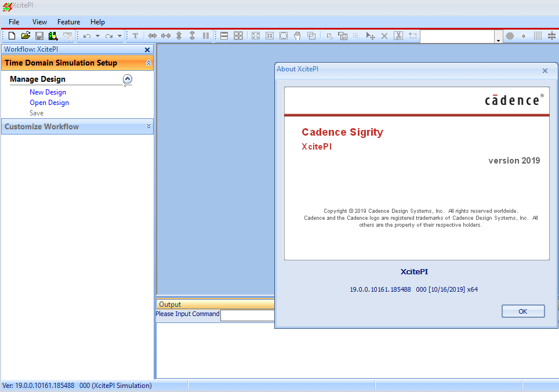Click the scissors cut icon
Screen dimensions: 559x392
(398, 36)
